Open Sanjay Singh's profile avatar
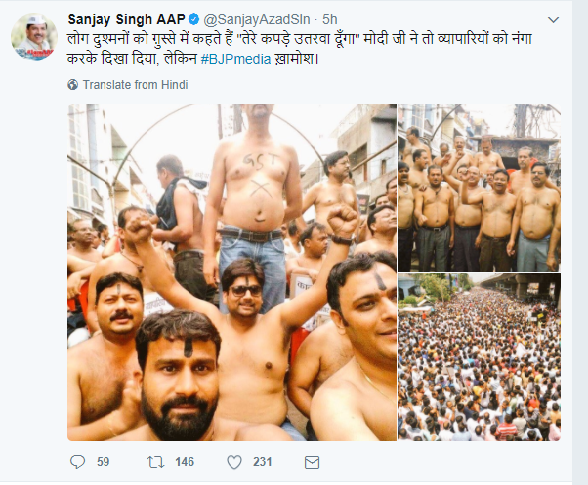This screenshot has height=485, width=588. pos(34,37)
